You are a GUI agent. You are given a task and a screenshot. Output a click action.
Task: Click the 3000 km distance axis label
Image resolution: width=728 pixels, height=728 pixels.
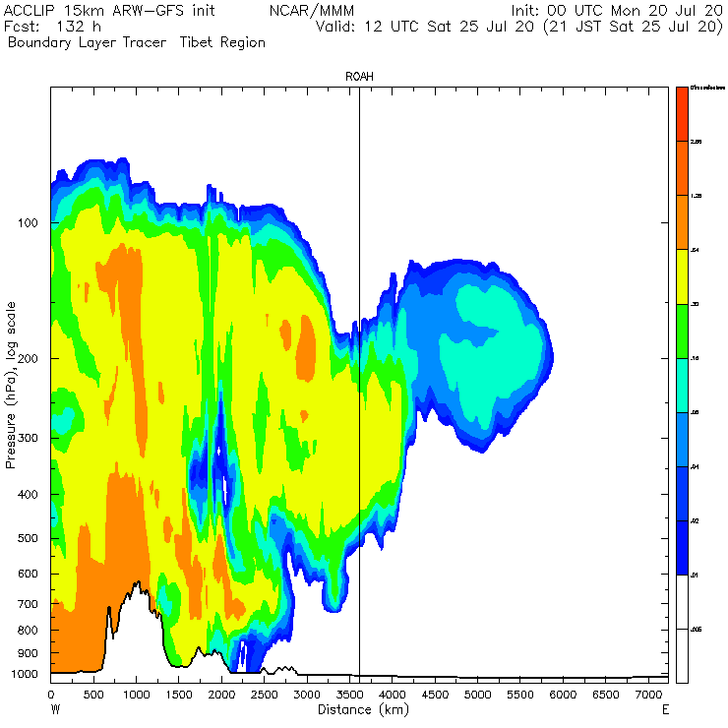pyautogui.click(x=307, y=695)
